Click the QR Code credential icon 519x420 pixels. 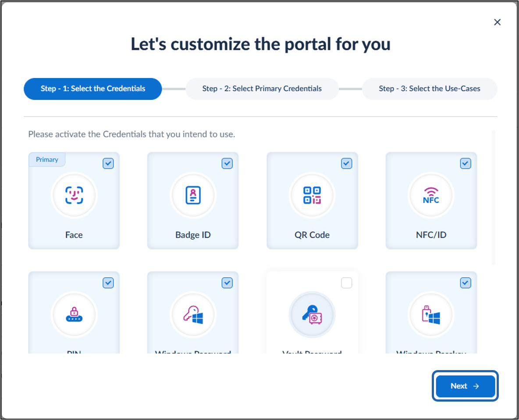pyautogui.click(x=312, y=195)
